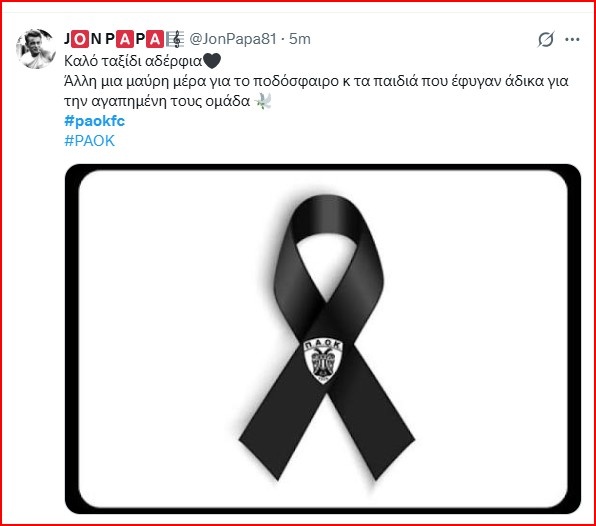596x526 pixels.
Task: Click the white dove emoji
Action: (263, 101)
